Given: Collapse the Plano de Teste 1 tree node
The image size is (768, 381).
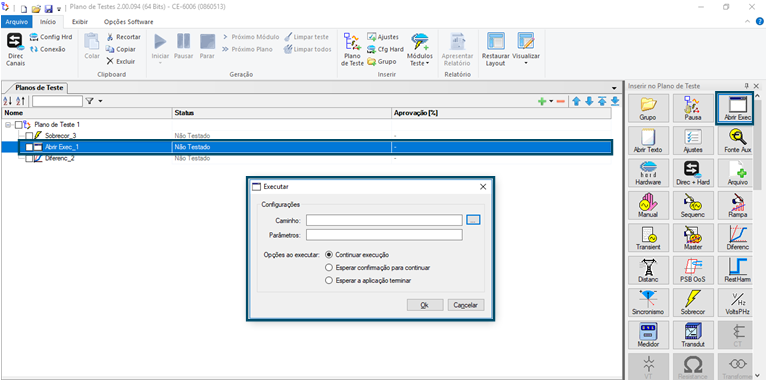Looking at the screenshot, I should [x=8, y=125].
